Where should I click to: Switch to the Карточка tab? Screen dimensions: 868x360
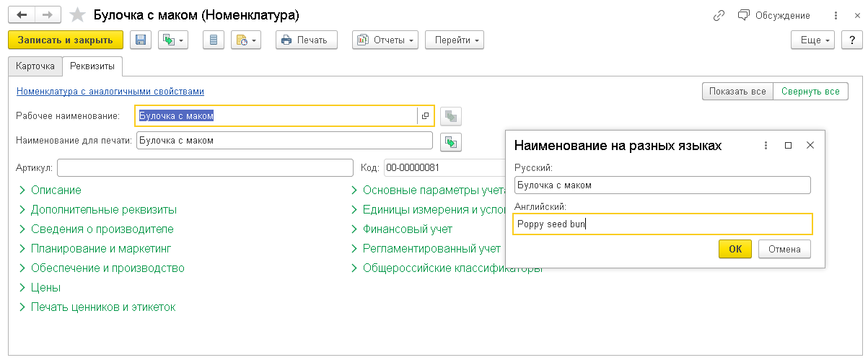point(35,66)
